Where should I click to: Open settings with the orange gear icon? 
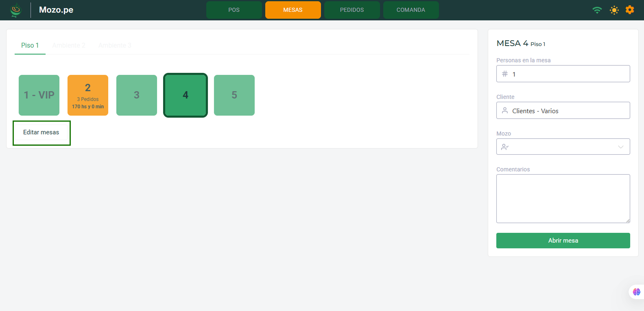click(x=629, y=10)
